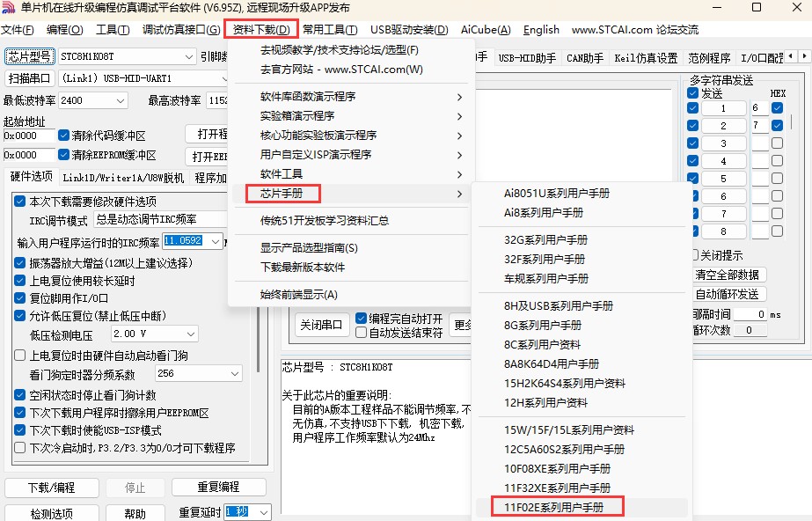Choose 芯片手册 menu entry
The image size is (812, 521).
(x=350, y=194)
